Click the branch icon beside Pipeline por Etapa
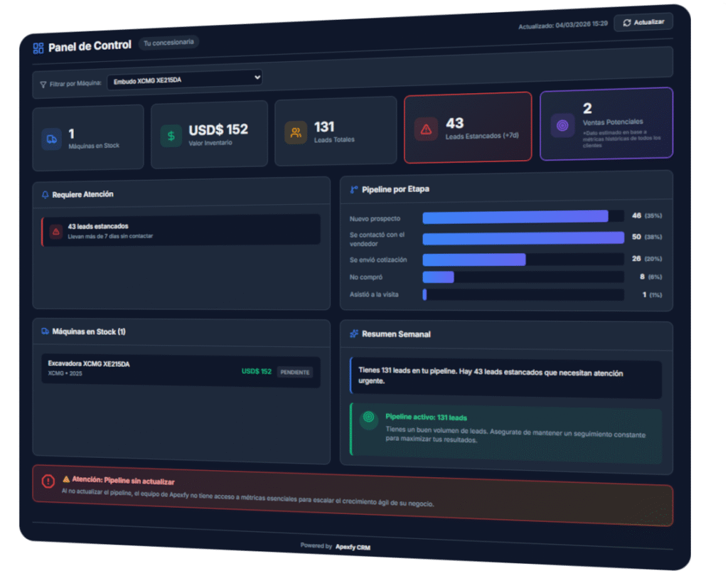The width and height of the screenshot is (728, 576). [353, 190]
